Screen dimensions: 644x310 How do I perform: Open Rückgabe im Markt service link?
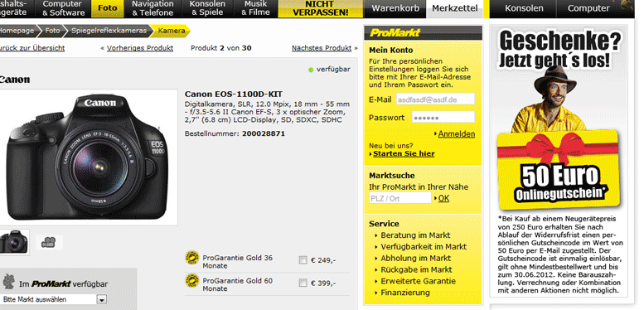click(x=416, y=269)
